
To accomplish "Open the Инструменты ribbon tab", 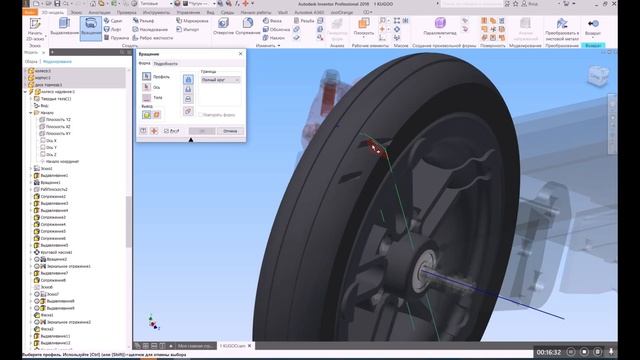I will tap(156, 12).
